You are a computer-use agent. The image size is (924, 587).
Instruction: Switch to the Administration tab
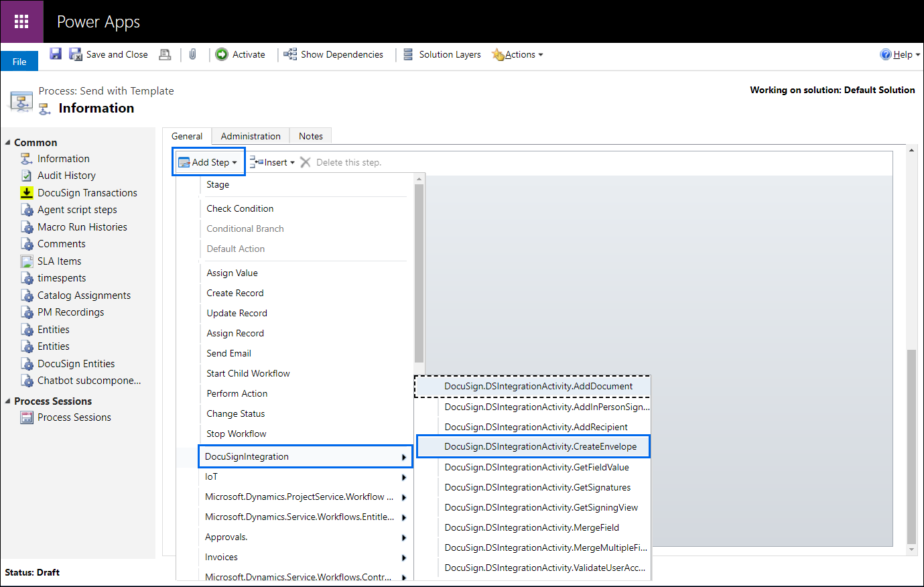[x=251, y=136]
